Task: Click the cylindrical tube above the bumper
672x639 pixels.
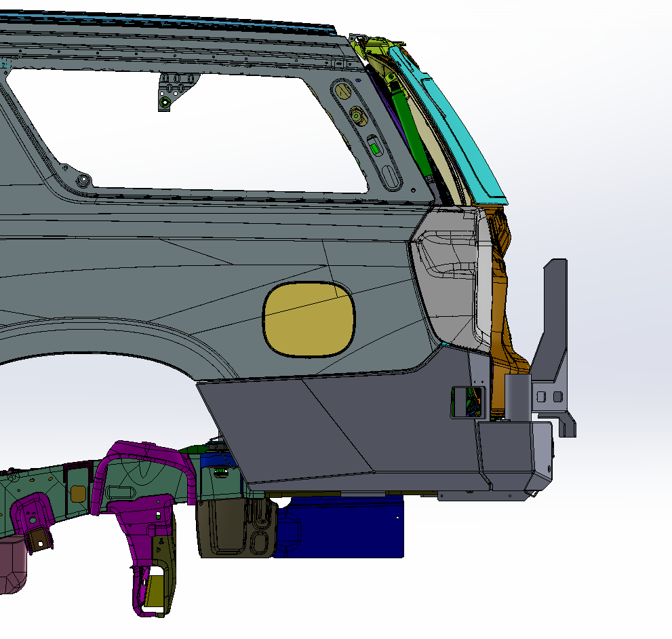Action: coord(516,399)
